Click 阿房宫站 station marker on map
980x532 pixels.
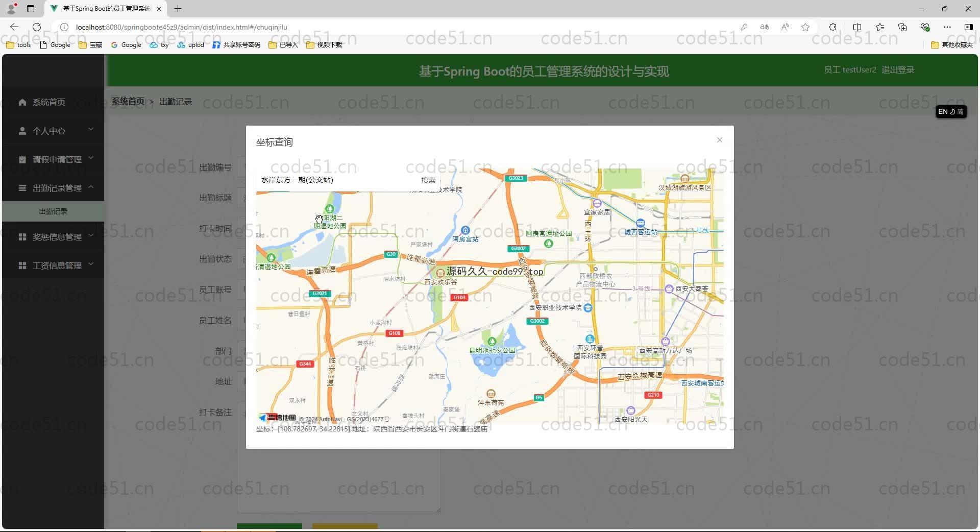tap(465, 230)
